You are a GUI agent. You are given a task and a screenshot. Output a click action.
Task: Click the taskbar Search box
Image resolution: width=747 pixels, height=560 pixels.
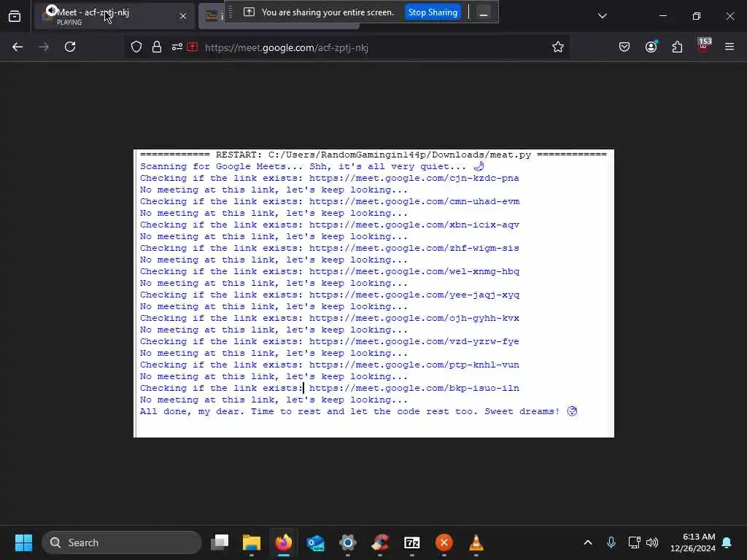(122, 542)
